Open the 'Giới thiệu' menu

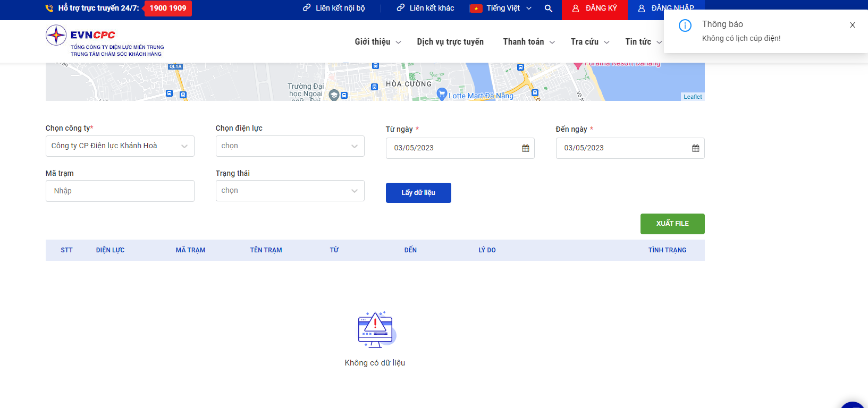pos(377,42)
